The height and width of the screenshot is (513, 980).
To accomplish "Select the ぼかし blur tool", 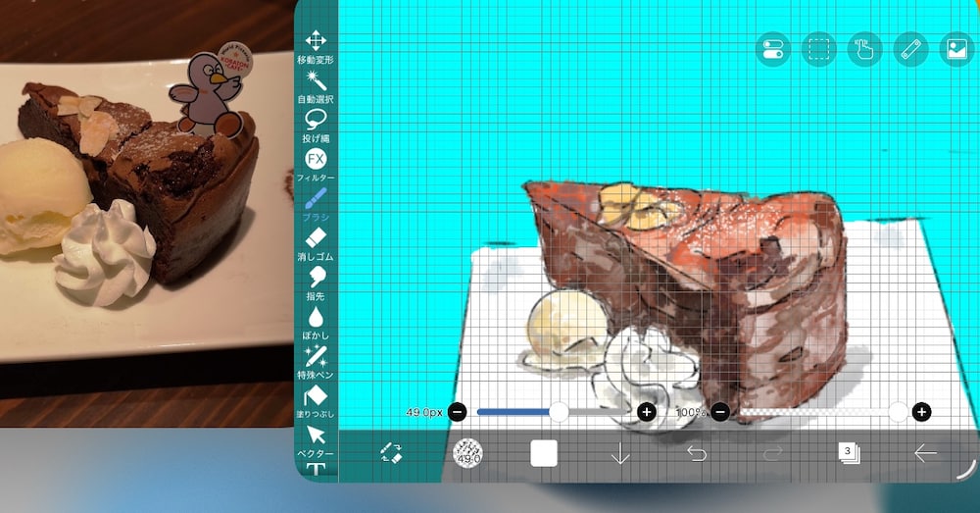I will pos(316,324).
